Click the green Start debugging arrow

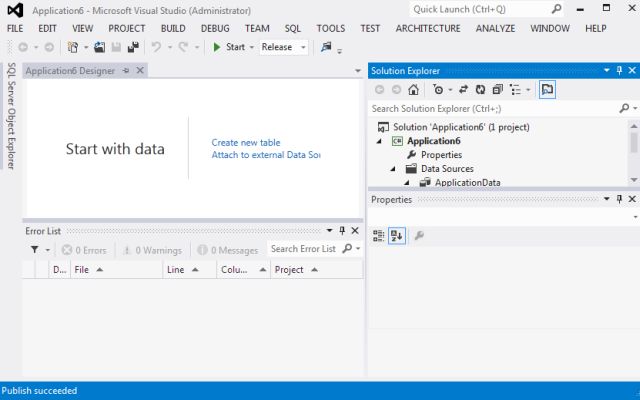click(217, 47)
